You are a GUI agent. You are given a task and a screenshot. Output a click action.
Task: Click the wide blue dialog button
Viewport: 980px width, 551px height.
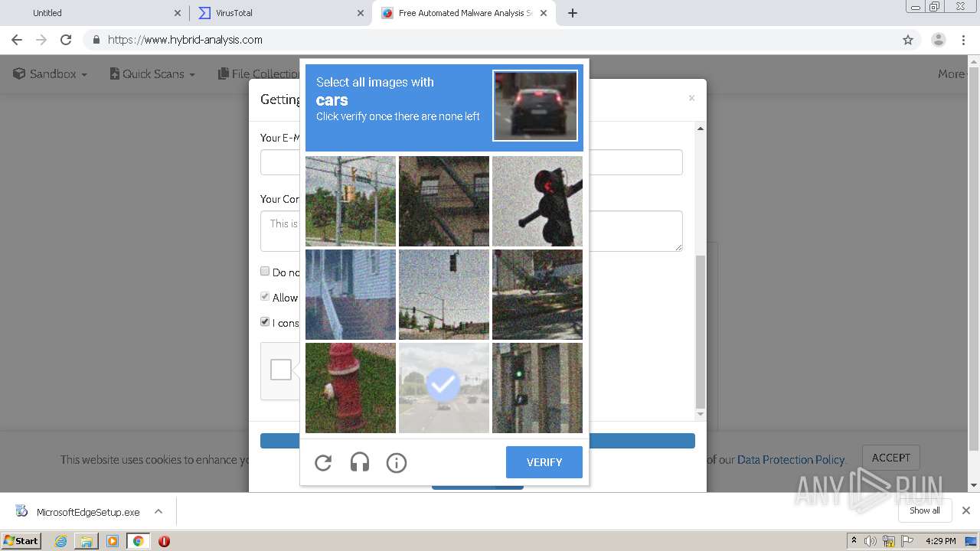tap(477, 441)
